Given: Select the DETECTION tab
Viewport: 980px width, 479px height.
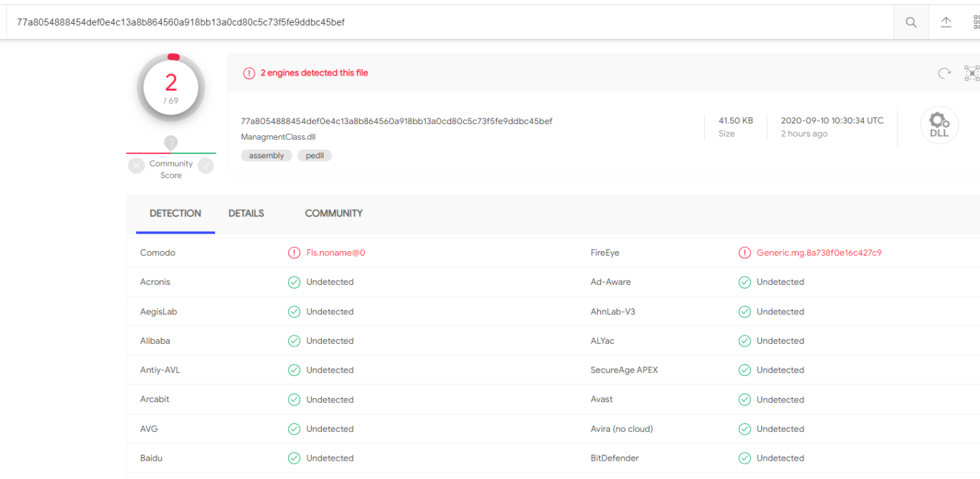Looking at the screenshot, I should pos(175,213).
